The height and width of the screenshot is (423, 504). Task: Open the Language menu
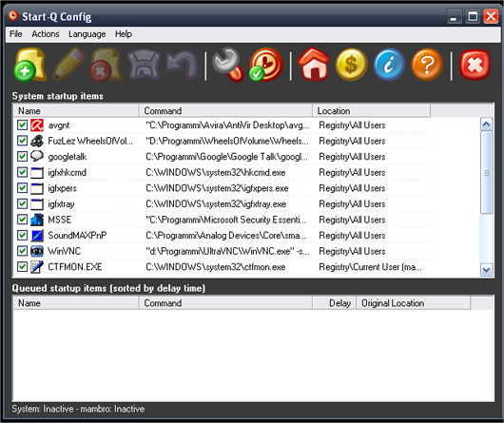pyautogui.click(x=87, y=33)
